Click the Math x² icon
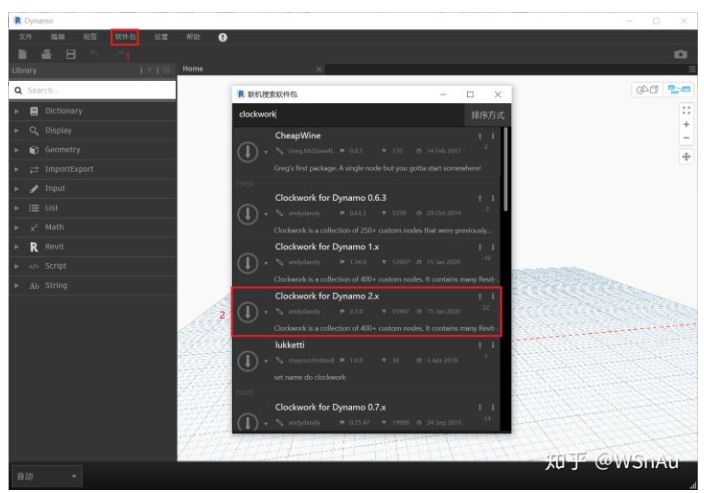 pos(34,228)
